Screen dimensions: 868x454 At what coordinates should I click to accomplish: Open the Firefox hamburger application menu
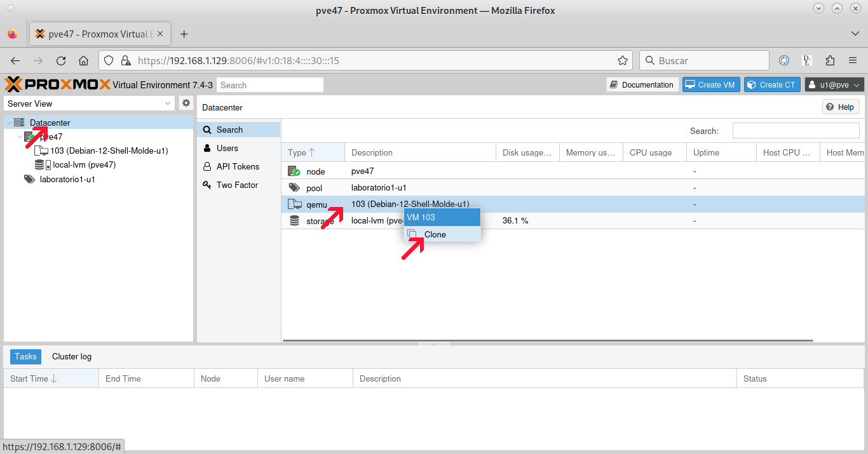pos(853,61)
